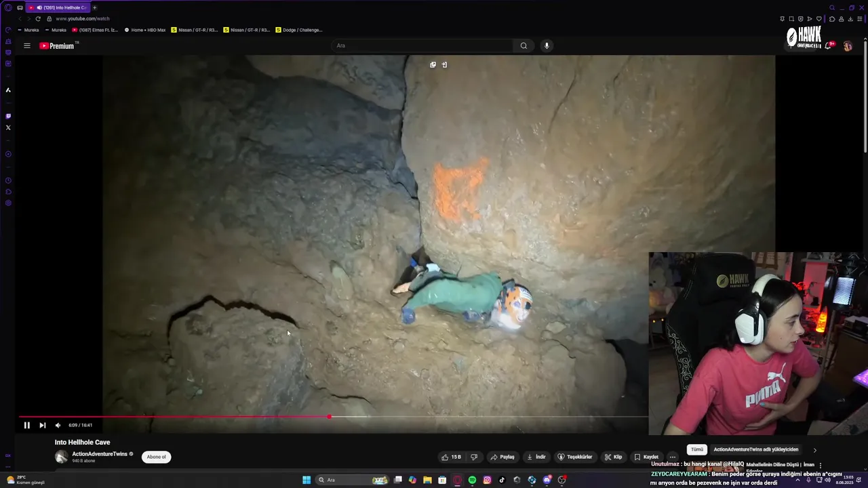Open Windows Start menu

[x=307, y=480]
